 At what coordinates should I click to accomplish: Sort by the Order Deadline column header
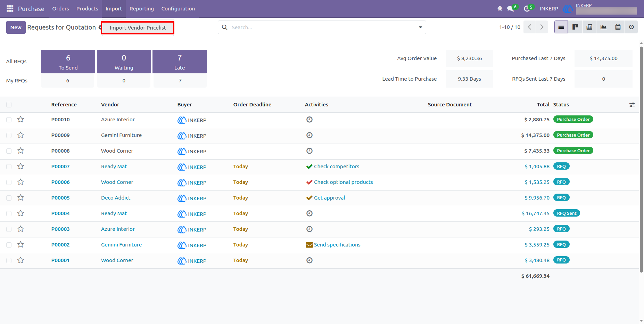coord(252,105)
